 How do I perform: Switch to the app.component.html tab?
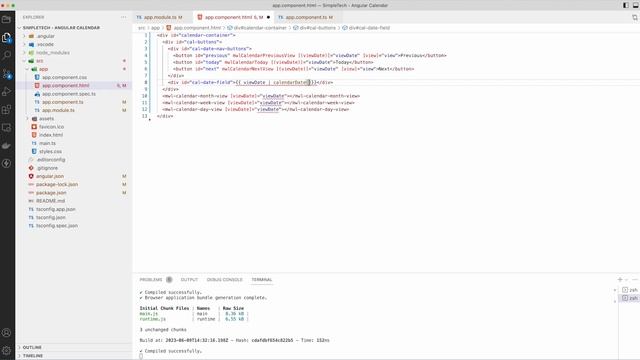[x=233, y=17]
